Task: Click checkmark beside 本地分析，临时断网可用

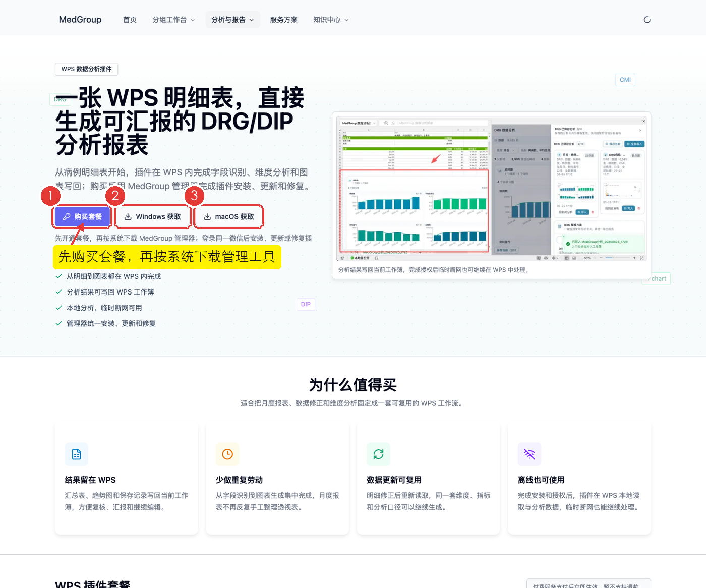Action: [x=58, y=308]
